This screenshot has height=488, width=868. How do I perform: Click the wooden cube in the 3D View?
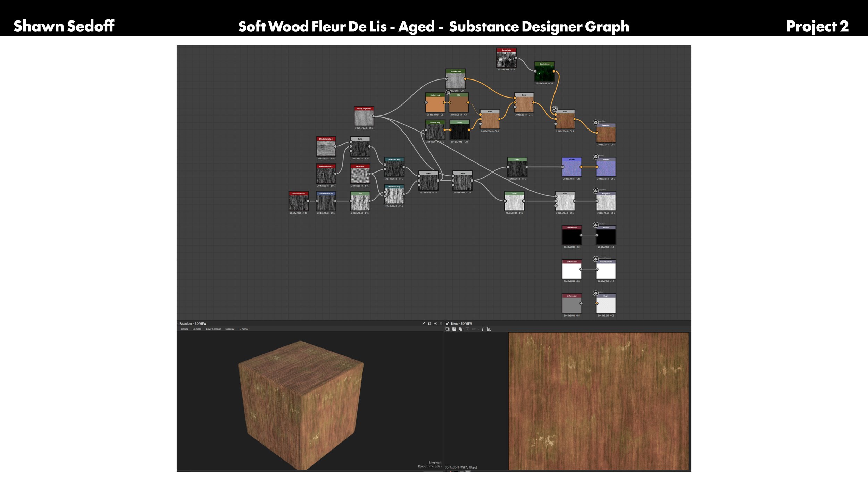coord(301,405)
